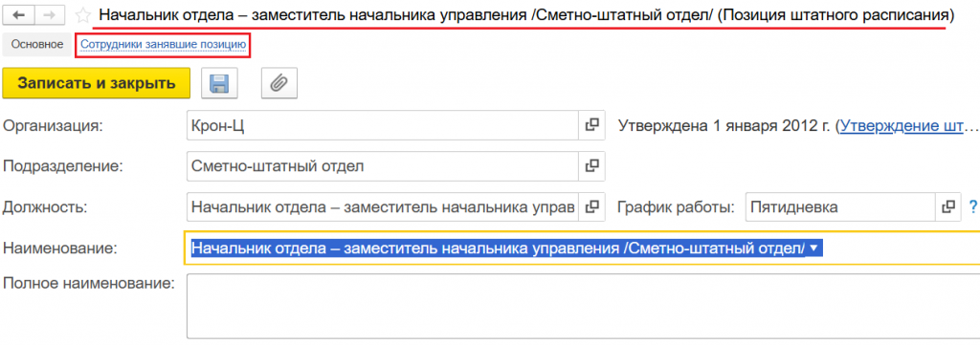This screenshot has width=980, height=345.
Task: Click the Утверждена 1 января 2012 г. text
Action: click(x=724, y=125)
